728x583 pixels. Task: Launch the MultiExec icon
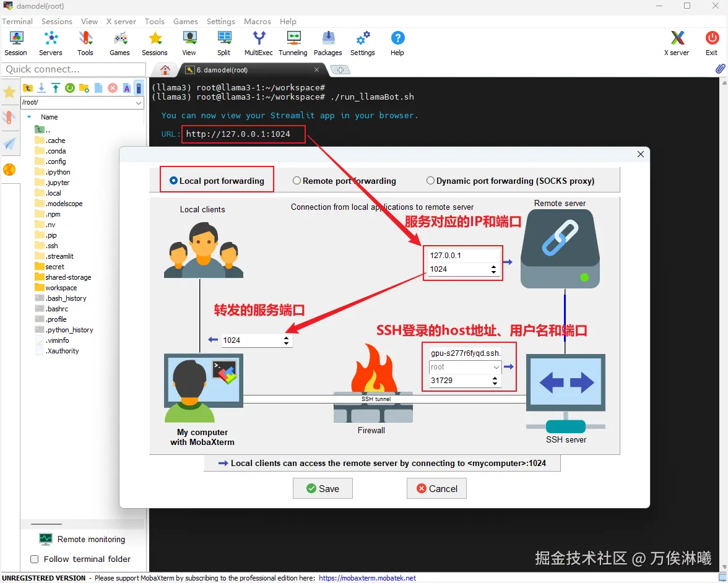click(259, 43)
